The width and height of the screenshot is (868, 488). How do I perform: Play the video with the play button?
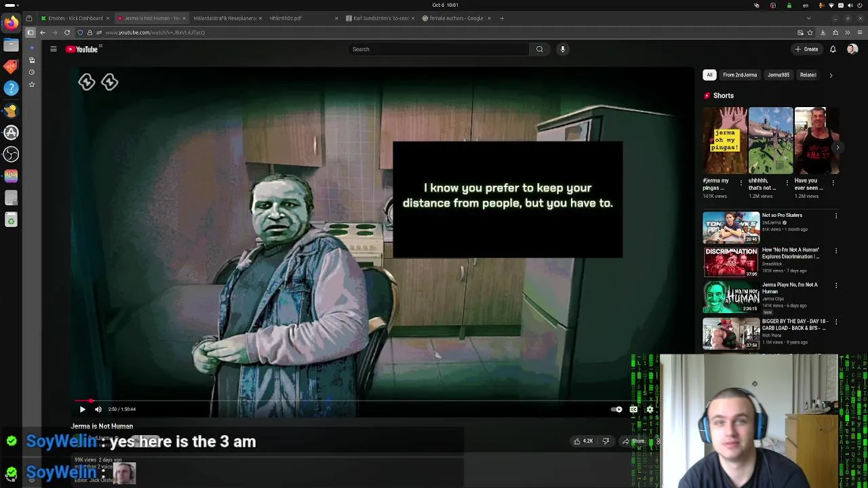pyautogui.click(x=82, y=409)
